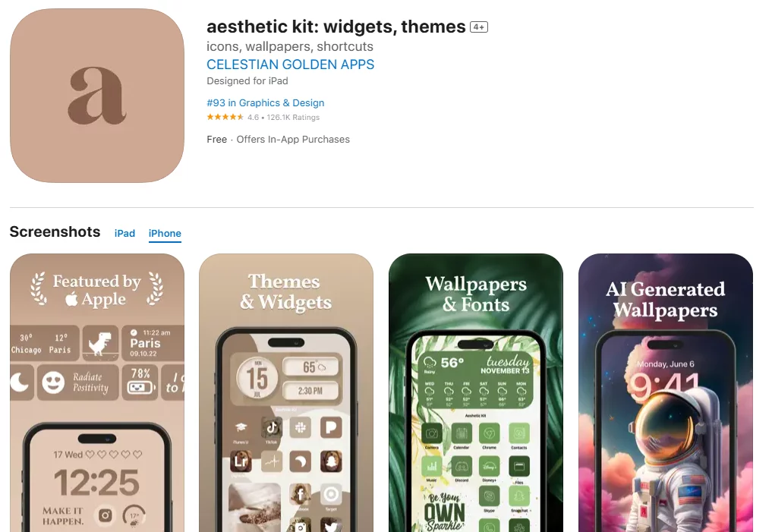This screenshot has width=772, height=532.
Task: Click the 4+ age rating badge
Action: pos(478,27)
